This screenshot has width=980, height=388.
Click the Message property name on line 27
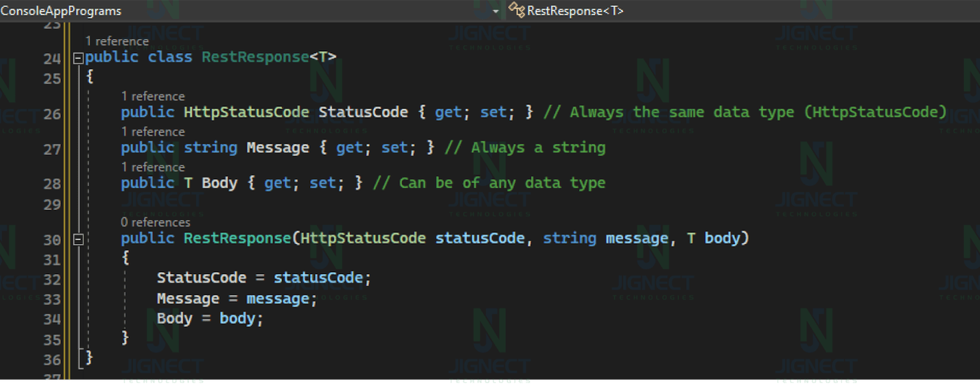[x=278, y=148]
